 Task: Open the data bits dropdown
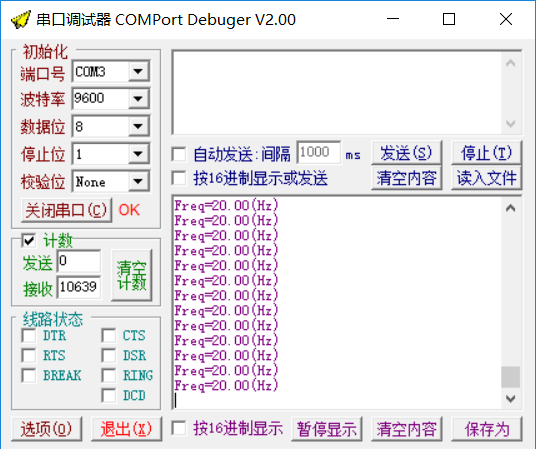coord(138,126)
